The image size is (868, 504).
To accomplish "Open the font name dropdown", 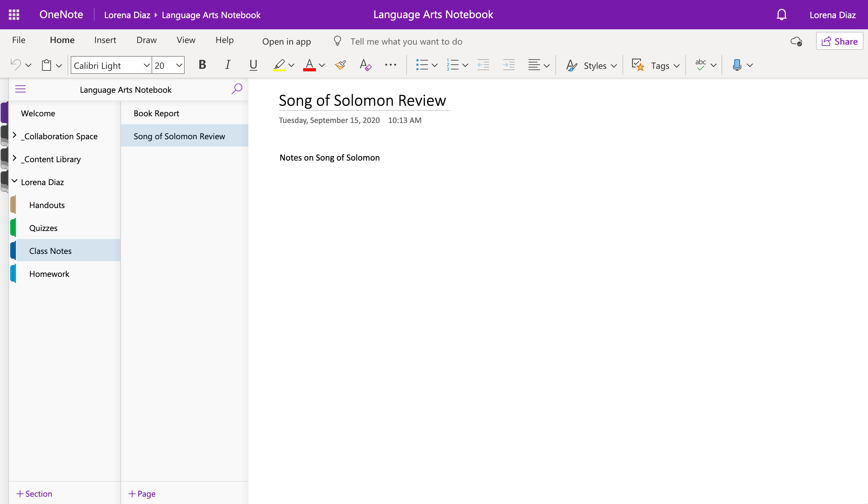I will coord(146,65).
